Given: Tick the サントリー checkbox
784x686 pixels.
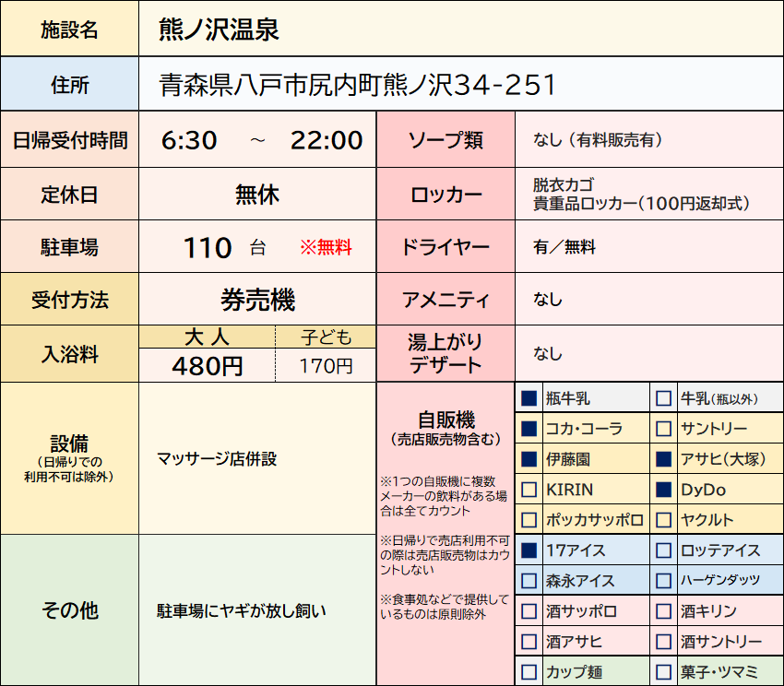Looking at the screenshot, I should [663, 429].
